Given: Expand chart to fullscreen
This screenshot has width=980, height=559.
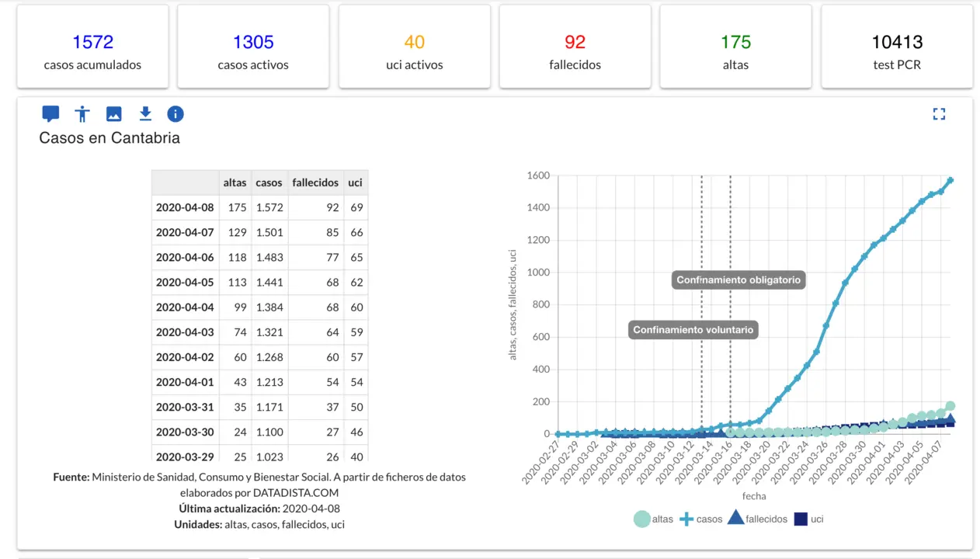Looking at the screenshot, I should pos(939,114).
